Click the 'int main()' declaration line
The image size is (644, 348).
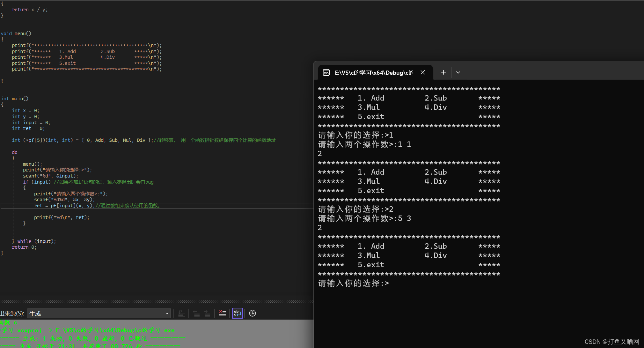coord(14,99)
